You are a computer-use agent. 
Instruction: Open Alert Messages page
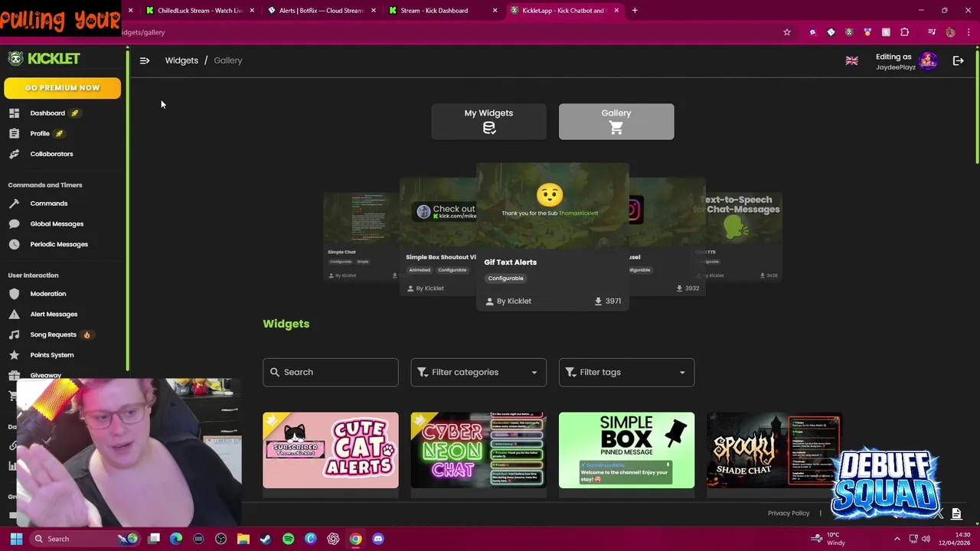point(54,314)
